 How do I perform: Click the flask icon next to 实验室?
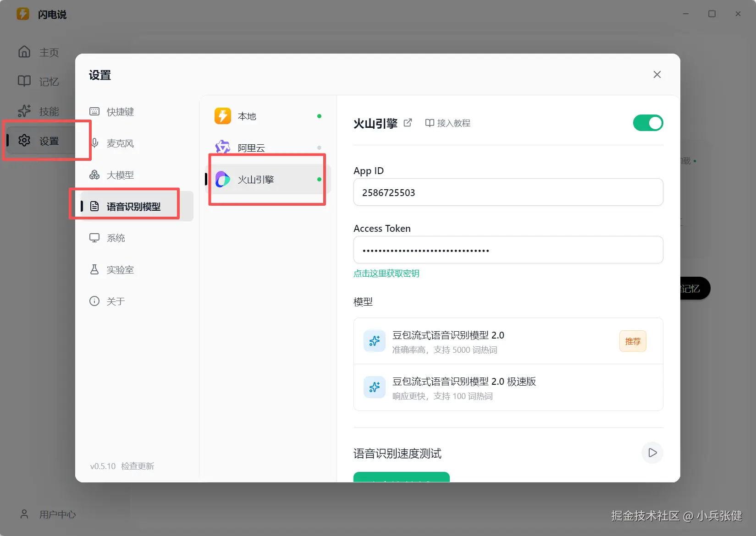(94, 269)
